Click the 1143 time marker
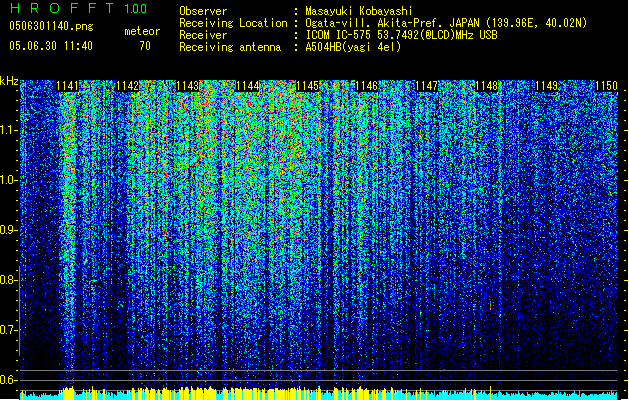 tap(187, 86)
